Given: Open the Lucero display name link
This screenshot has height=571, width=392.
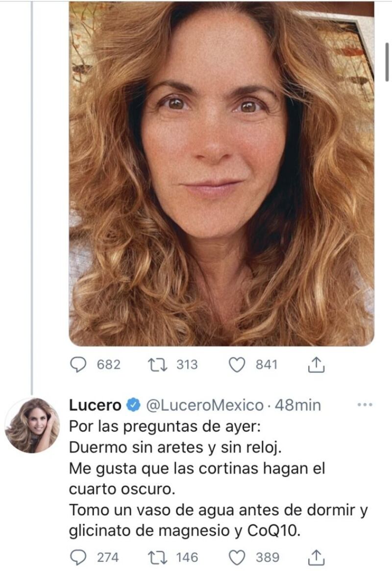Looking at the screenshot, I should [95, 405].
